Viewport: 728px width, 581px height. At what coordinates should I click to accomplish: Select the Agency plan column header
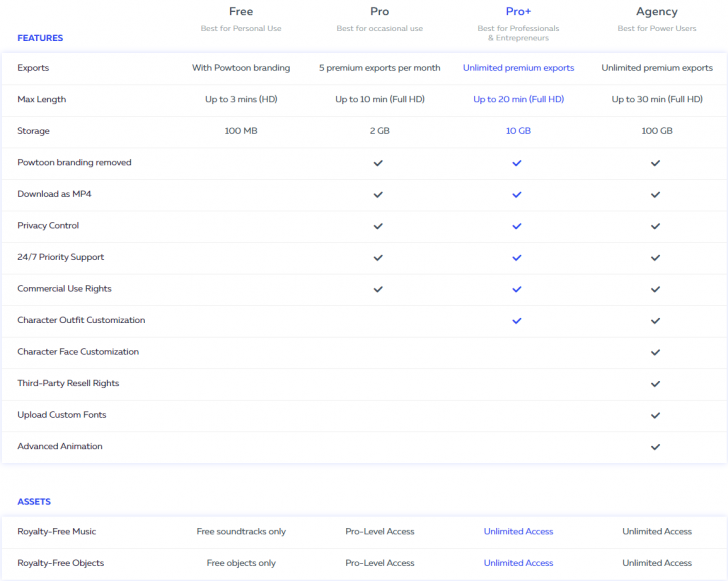[x=657, y=12]
